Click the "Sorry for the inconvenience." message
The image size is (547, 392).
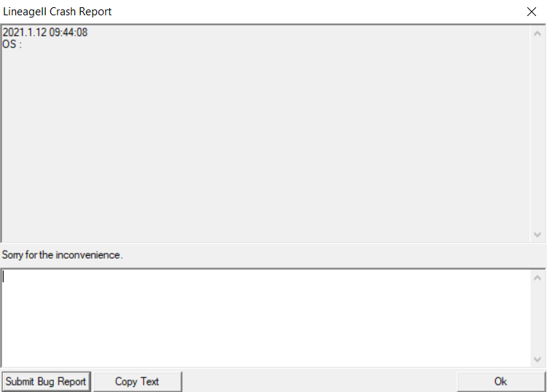coord(63,255)
